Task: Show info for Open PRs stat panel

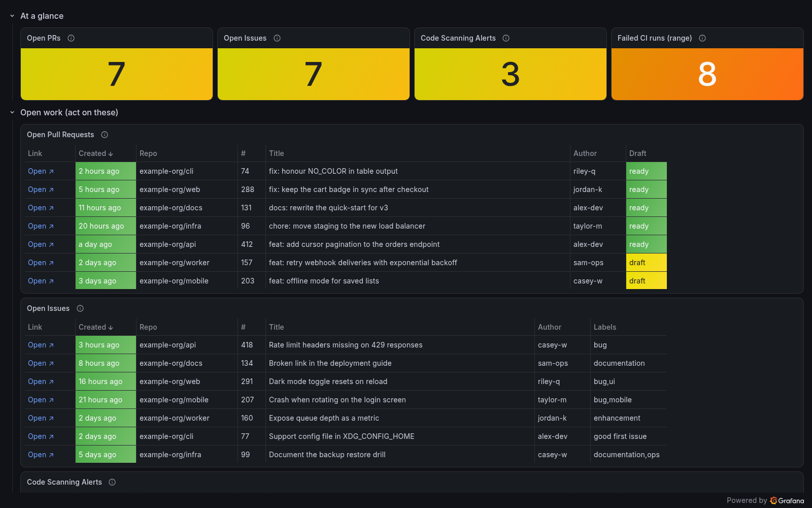Action: click(71, 38)
